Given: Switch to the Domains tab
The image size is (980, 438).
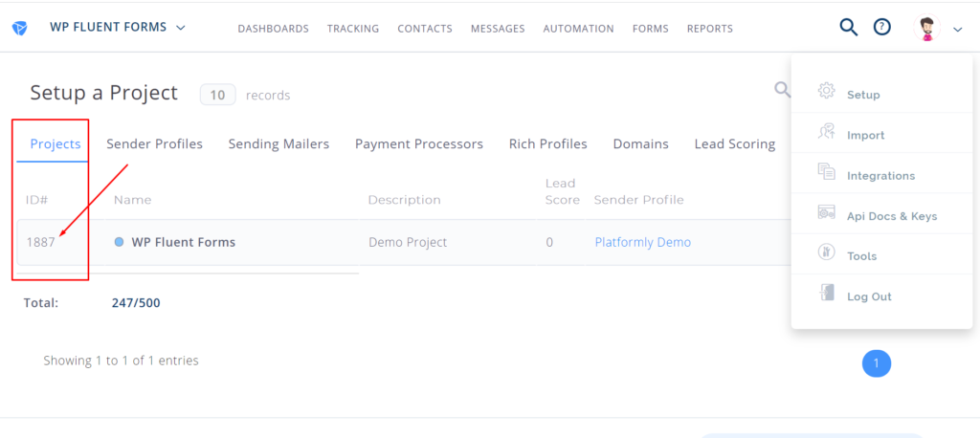Looking at the screenshot, I should pos(640,143).
